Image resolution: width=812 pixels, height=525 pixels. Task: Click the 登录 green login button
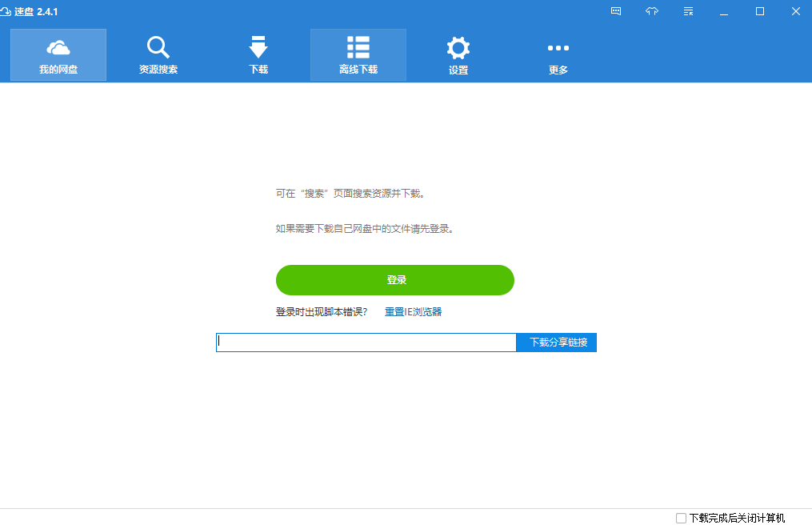pyautogui.click(x=394, y=280)
